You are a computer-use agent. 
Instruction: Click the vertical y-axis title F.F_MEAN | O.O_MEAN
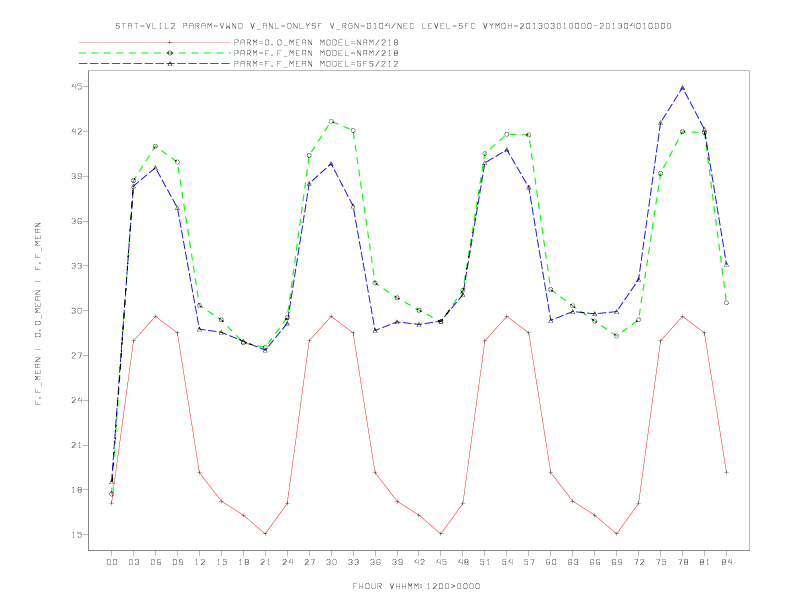[38, 314]
